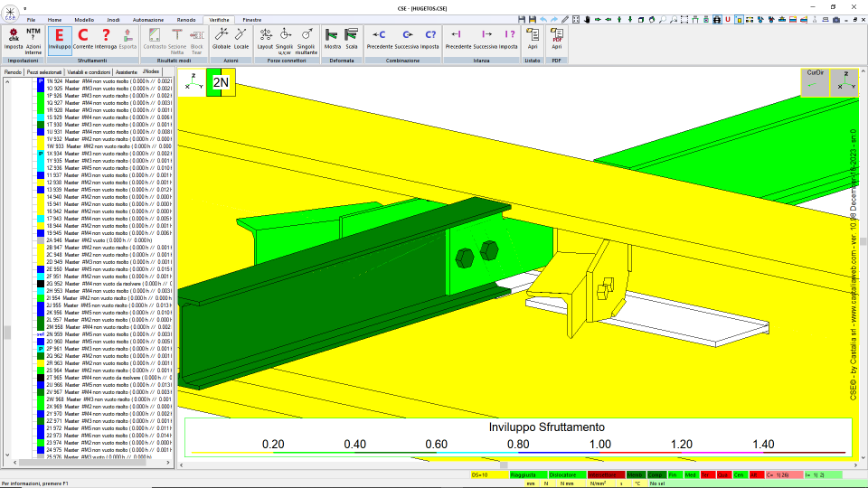
Task: Open the PDF Apri document
Action: [x=557, y=39]
